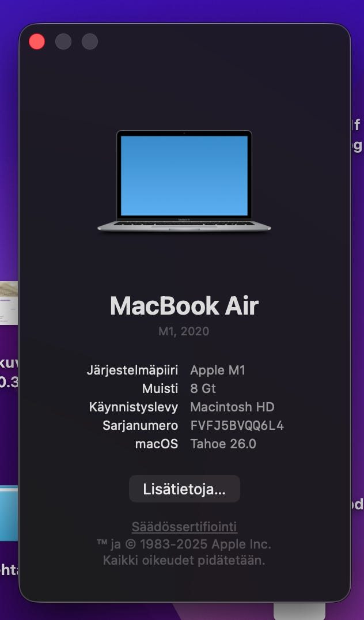
Task: Close the About This Mac window
Action: click(x=37, y=41)
